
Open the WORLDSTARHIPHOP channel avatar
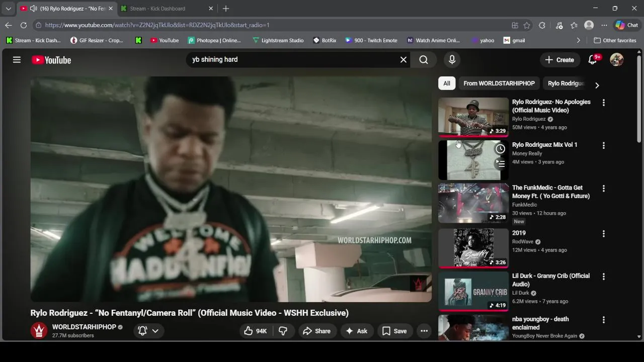click(39, 331)
